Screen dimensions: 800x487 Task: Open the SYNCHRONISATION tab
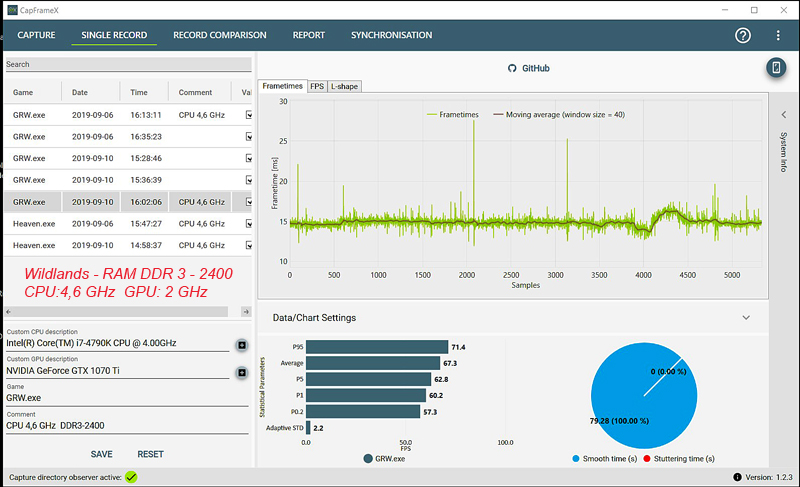[x=391, y=35]
